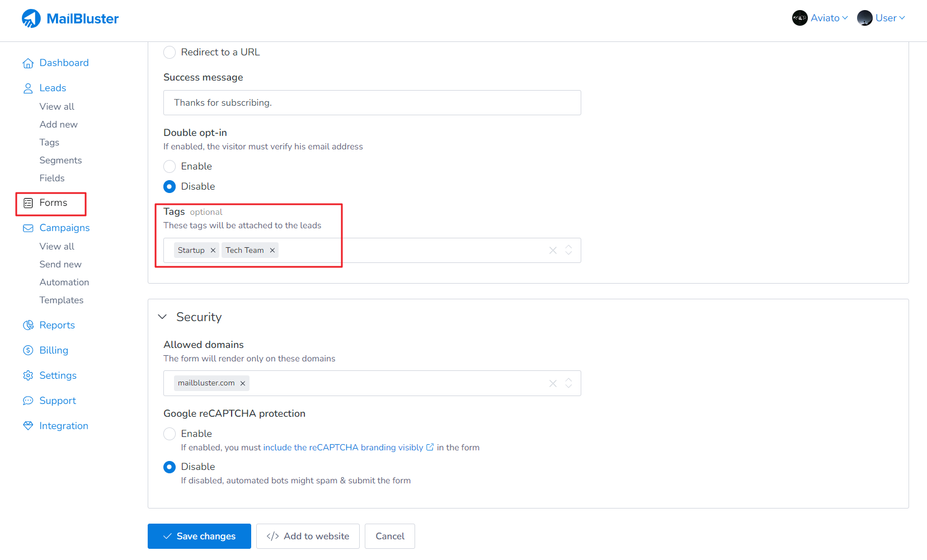
Task: Expand the Tags selector dropdown arrows
Action: (568, 250)
